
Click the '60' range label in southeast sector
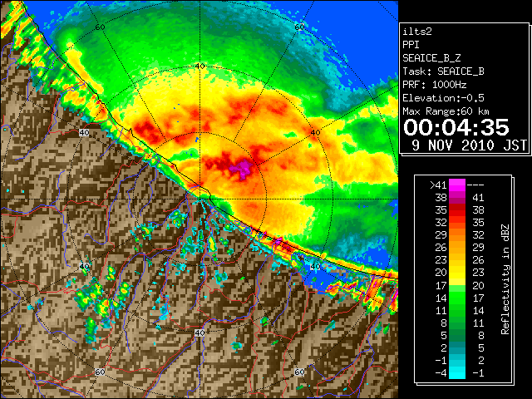(x=299, y=372)
